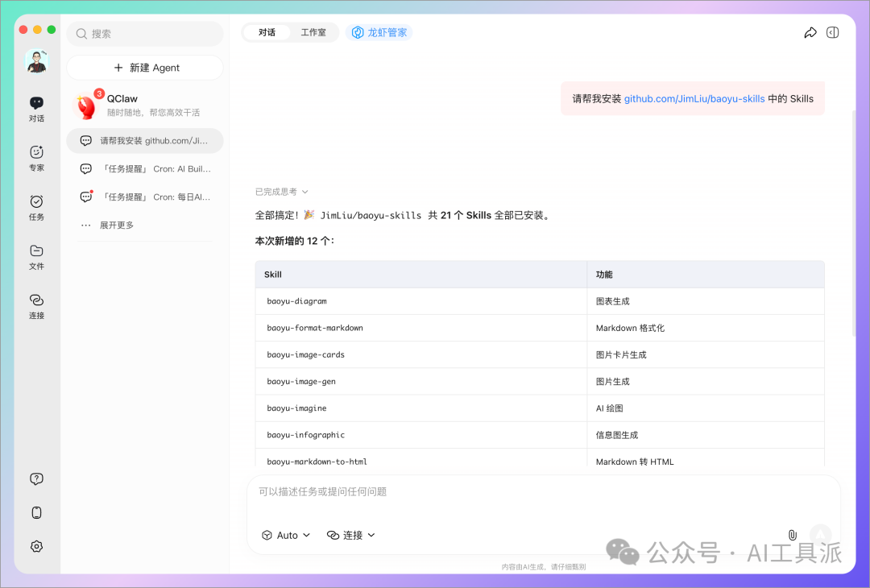This screenshot has height=588, width=870.
Task: Click the search magnifier icon
Action: tap(81, 34)
